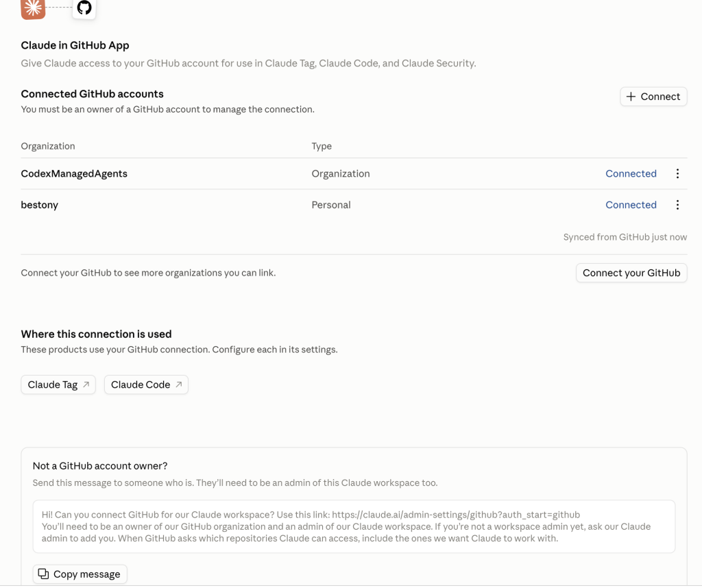This screenshot has height=588, width=702.
Task: Open the three-dot menu for bestony
Action: pos(677,205)
